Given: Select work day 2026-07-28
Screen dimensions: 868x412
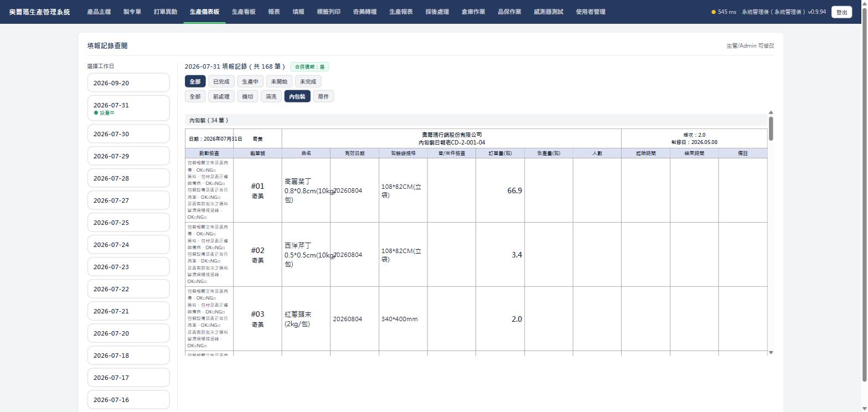Looking at the screenshot, I should click(128, 178).
